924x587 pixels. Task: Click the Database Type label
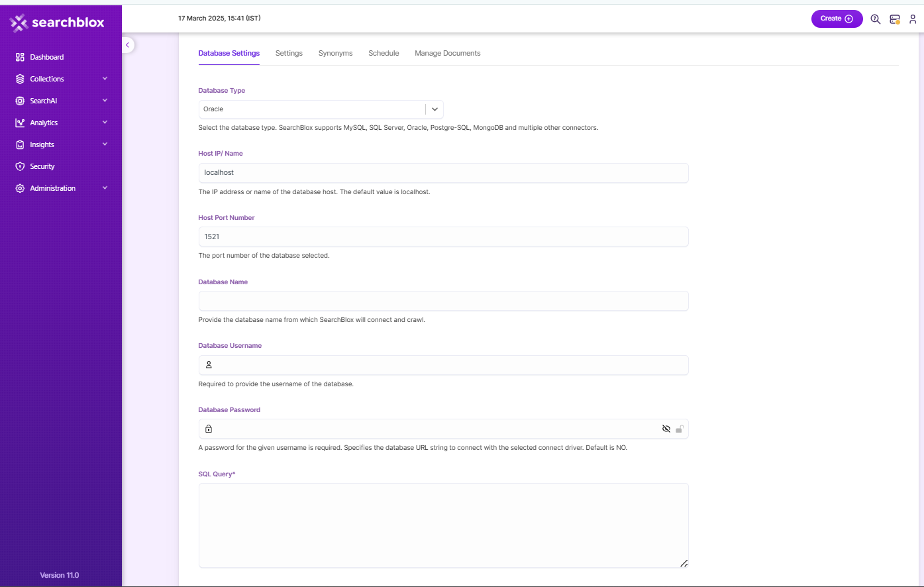point(222,91)
